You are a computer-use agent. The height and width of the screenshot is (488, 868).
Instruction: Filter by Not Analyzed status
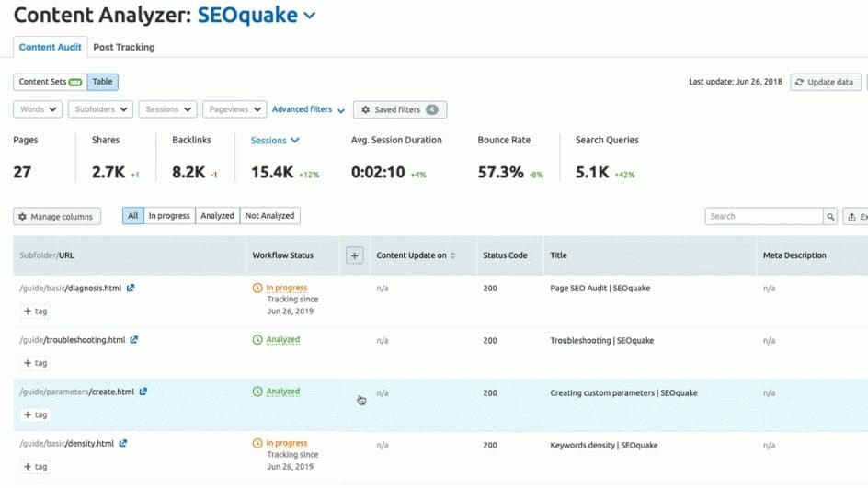pyautogui.click(x=269, y=216)
